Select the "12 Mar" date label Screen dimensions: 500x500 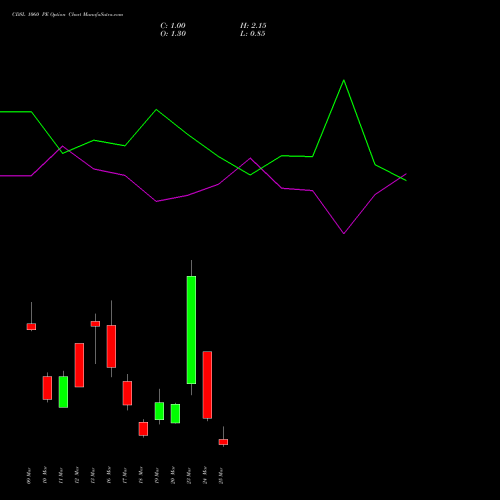tap(77, 476)
